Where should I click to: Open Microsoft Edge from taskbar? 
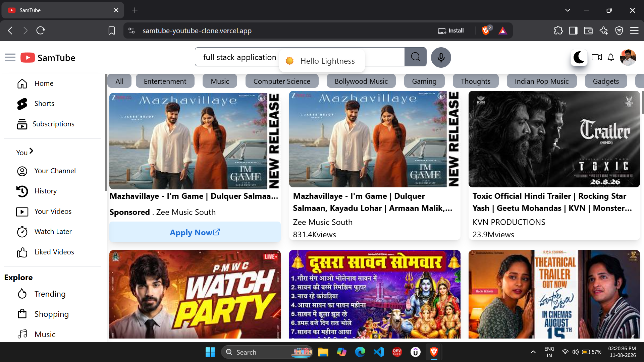pyautogui.click(x=360, y=352)
